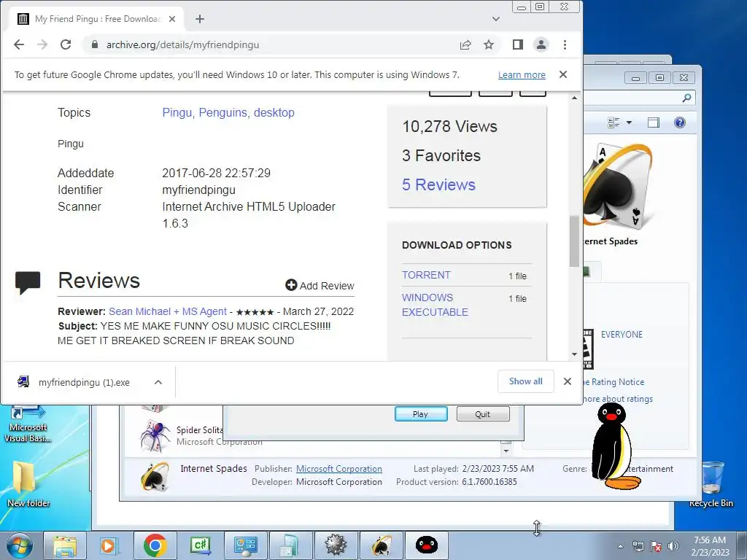Close the downloads bar
This screenshot has width=747, height=560.
click(567, 381)
